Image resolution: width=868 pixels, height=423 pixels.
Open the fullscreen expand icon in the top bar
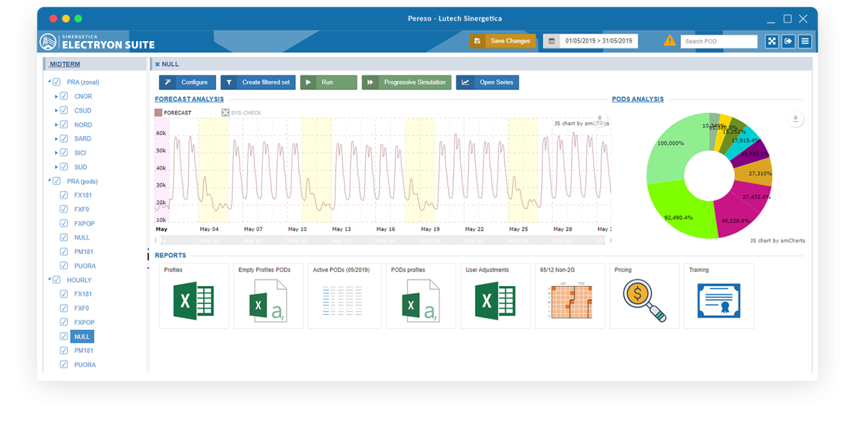pos(771,41)
